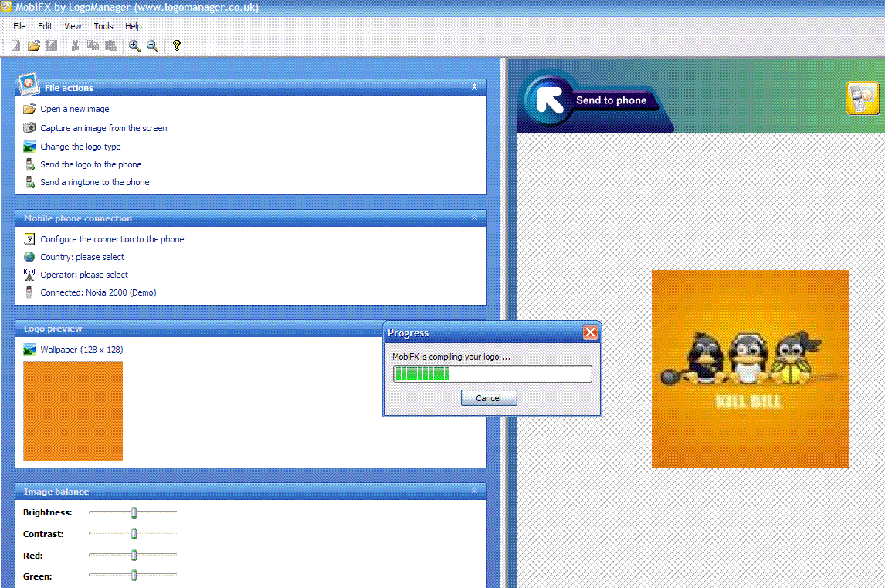The width and height of the screenshot is (885, 588).
Task: Select Country: please select
Action: coord(82,256)
